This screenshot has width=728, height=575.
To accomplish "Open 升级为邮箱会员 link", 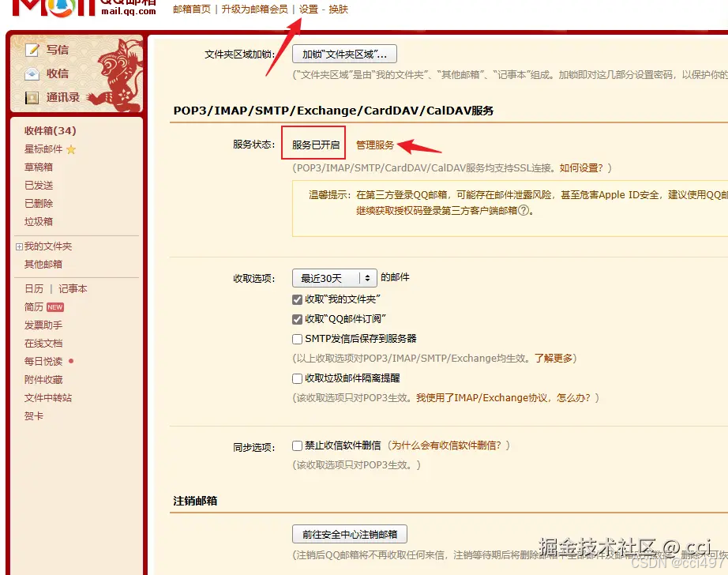I will pyautogui.click(x=254, y=9).
